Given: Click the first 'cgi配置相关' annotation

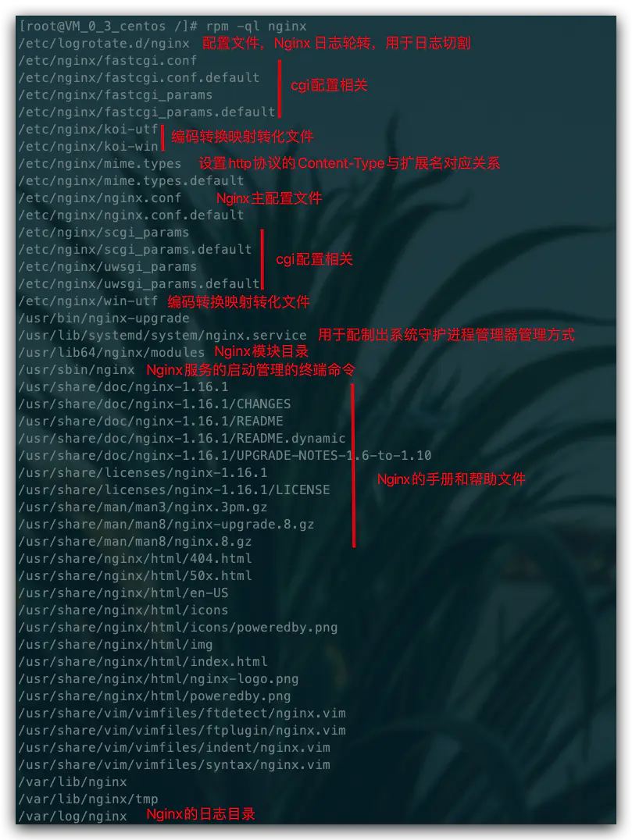Looking at the screenshot, I should [329, 85].
